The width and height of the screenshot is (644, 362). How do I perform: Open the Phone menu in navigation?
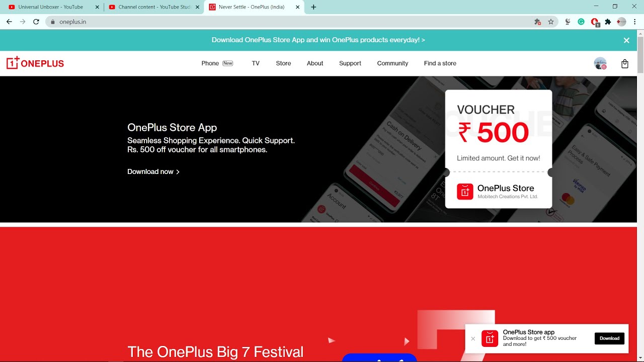click(x=210, y=63)
